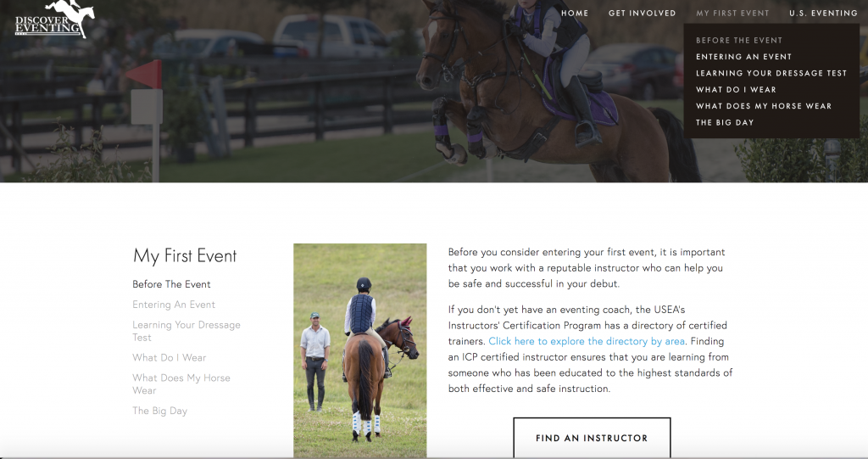Visit What Do I Wear sidebar link

click(169, 357)
